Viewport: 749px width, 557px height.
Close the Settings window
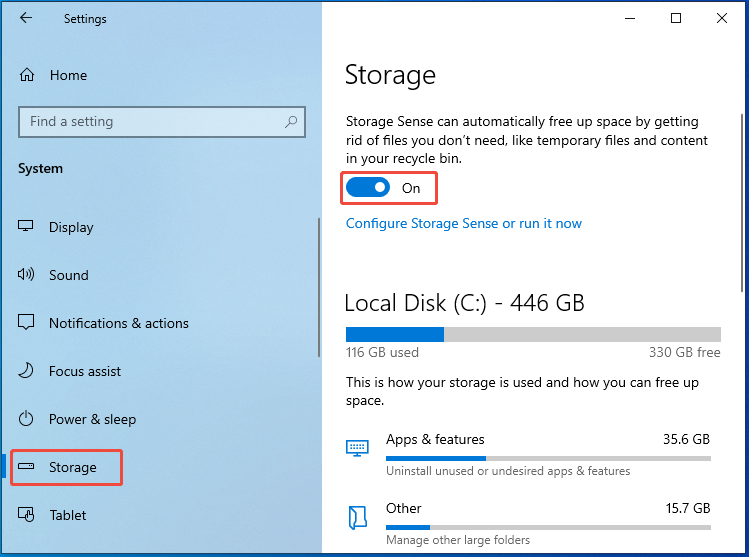tap(722, 18)
